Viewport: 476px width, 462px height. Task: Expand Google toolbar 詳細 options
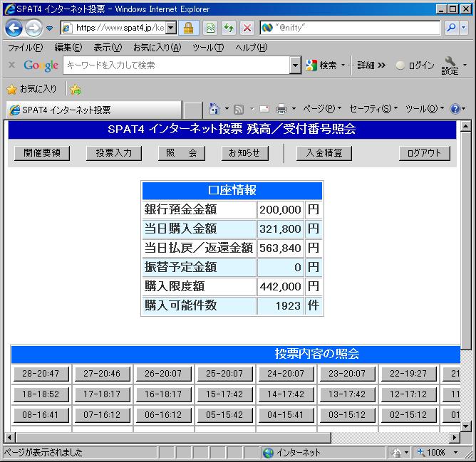[x=371, y=65]
